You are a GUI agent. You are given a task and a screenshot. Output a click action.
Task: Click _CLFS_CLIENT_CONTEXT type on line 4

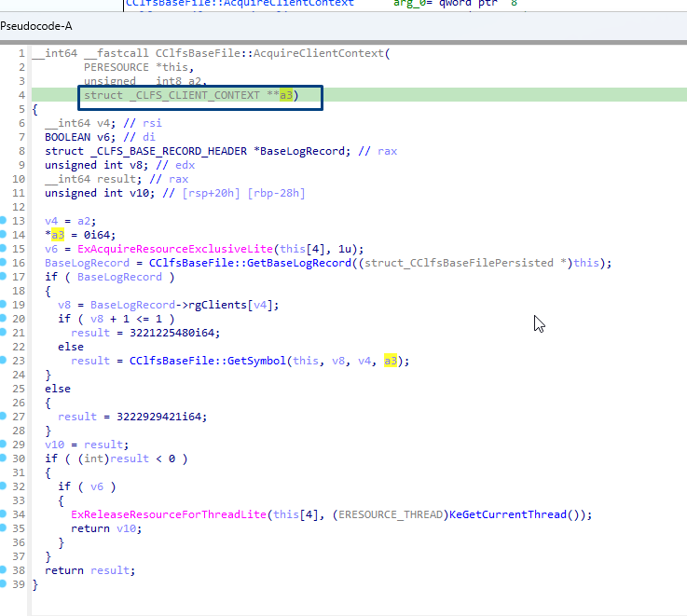tap(195, 95)
